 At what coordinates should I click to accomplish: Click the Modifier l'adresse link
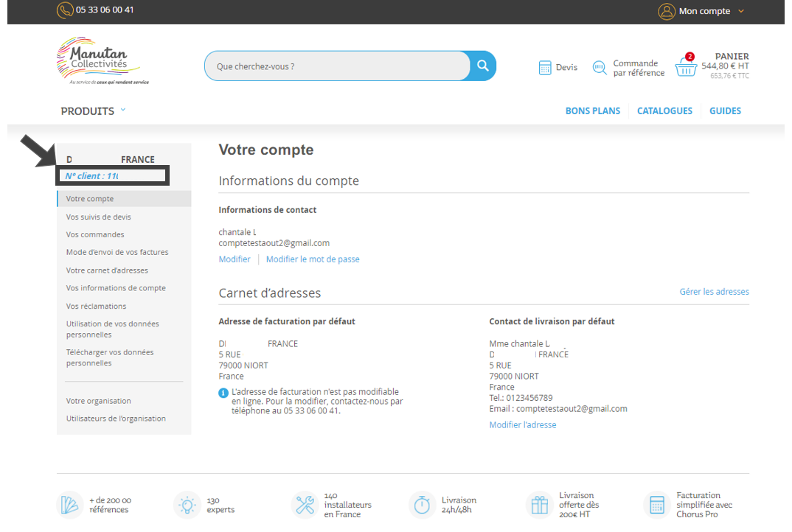(x=522, y=425)
